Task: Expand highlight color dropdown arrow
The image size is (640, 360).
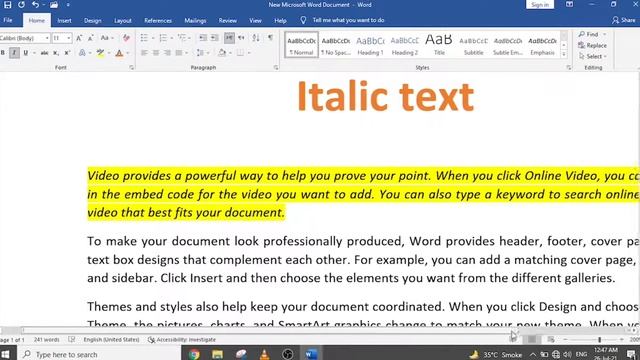Action: [x=109, y=53]
